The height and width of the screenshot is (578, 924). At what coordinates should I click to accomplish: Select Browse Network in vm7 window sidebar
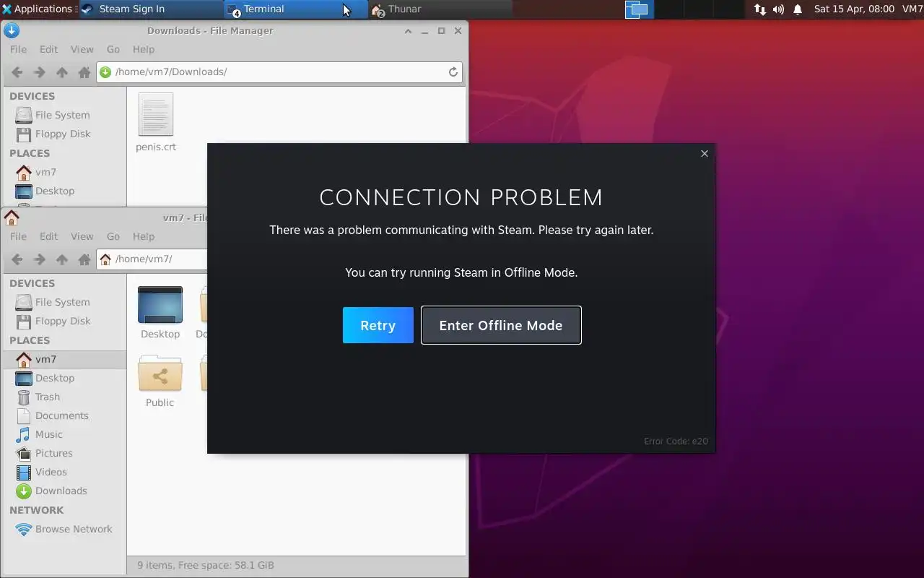[x=74, y=529]
